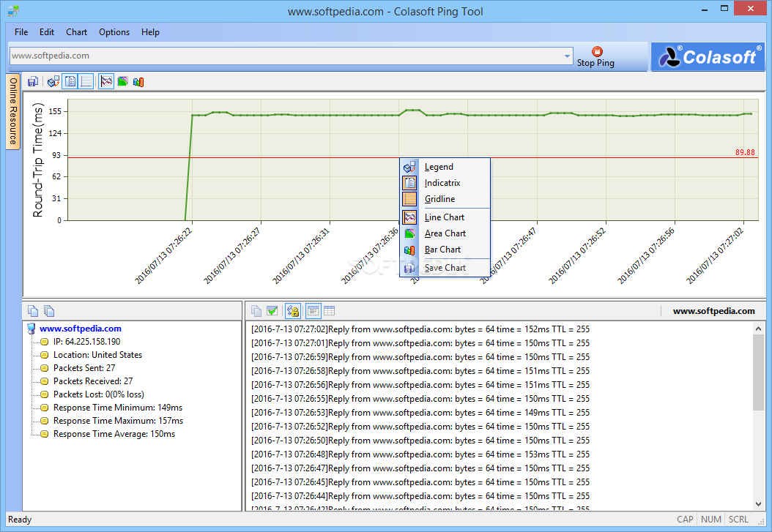Click the SCRL status indicator
The height and width of the screenshot is (532, 772).
point(738,520)
